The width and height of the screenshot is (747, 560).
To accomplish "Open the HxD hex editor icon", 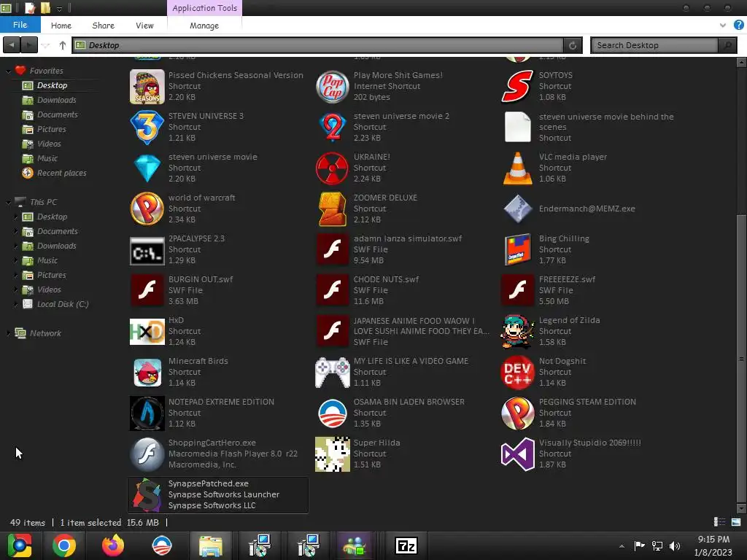I will click(x=147, y=332).
